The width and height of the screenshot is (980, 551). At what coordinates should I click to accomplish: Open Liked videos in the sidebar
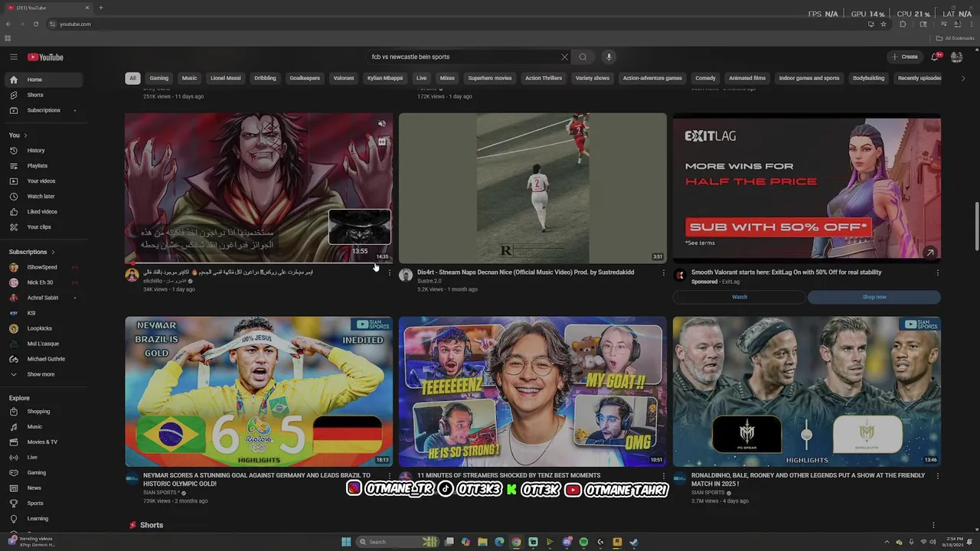tap(44, 212)
